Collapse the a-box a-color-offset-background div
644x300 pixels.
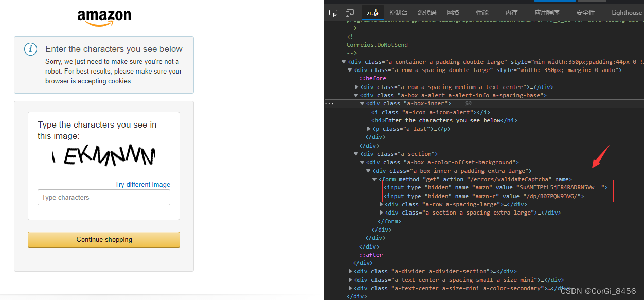pyautogui.click(x=362, y=162)
